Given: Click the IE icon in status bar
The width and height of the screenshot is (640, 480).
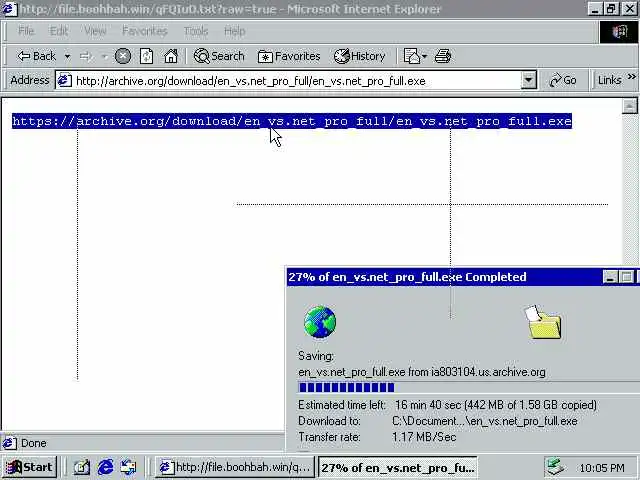Looking at the screenshot, I should pos(10,443).
